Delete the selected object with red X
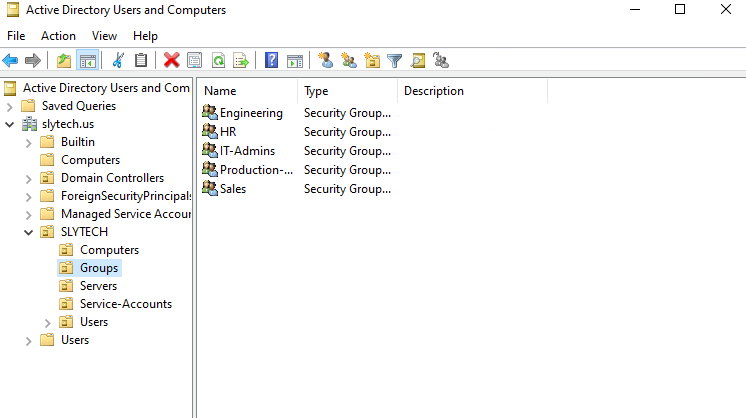The width and height of the screenshot is (746, 418). click(x=171, y=60)
